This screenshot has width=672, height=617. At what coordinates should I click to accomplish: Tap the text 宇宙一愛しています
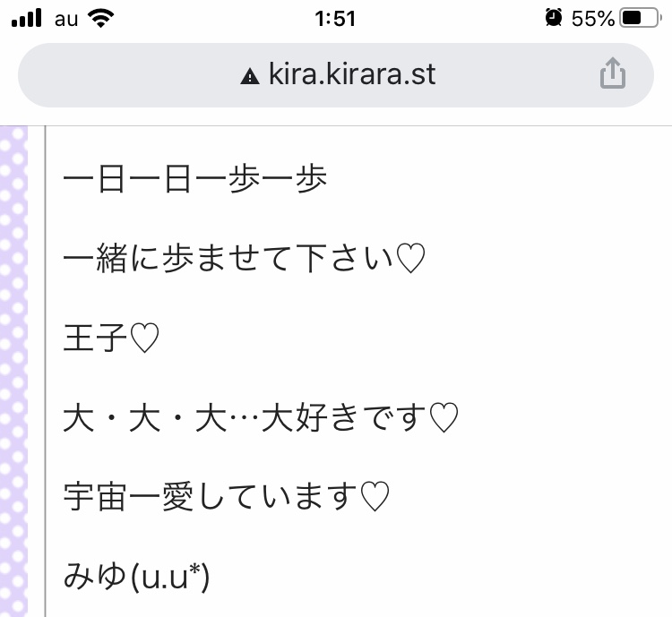(211, 496)
